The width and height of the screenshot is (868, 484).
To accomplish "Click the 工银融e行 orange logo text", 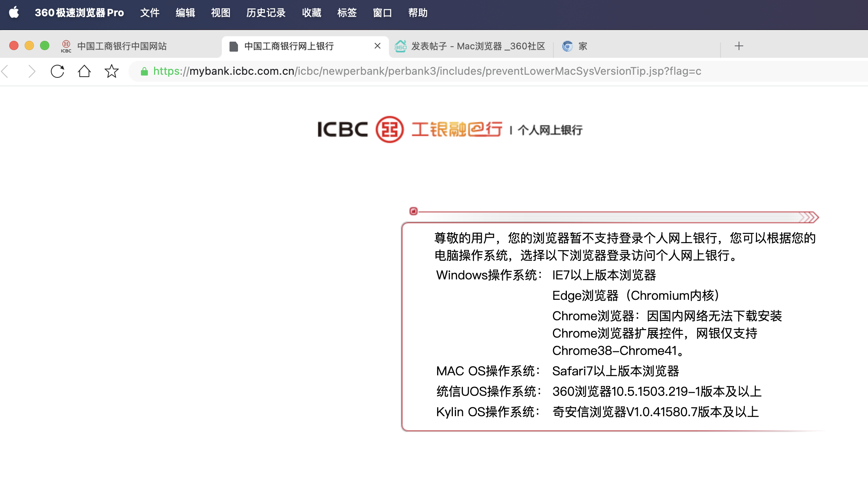I will [457, 129].
